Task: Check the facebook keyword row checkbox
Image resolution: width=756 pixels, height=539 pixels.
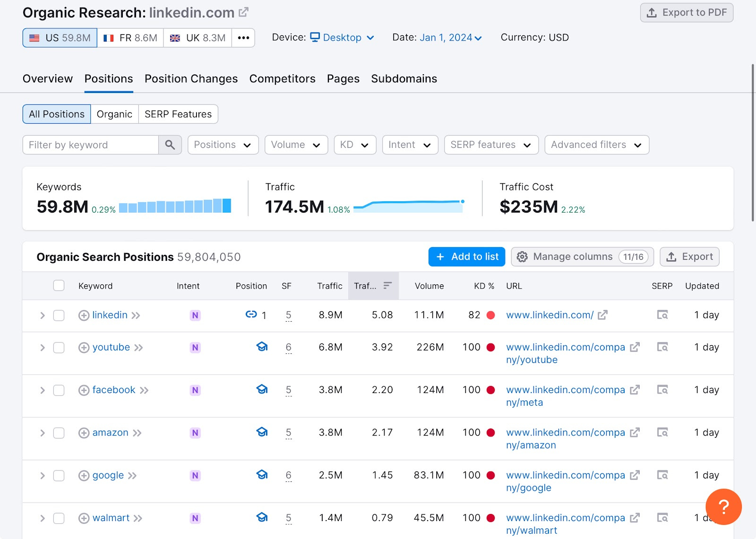Action: pyautogui.click(x=59, y=390)
